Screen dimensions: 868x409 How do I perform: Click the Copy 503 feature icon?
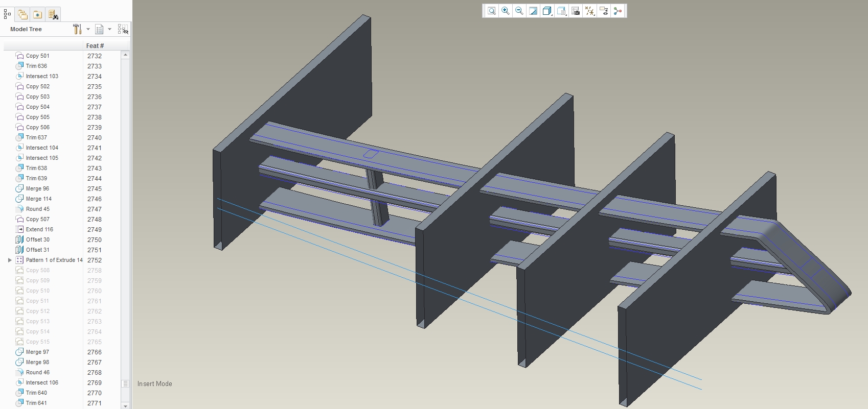(19, 97)
